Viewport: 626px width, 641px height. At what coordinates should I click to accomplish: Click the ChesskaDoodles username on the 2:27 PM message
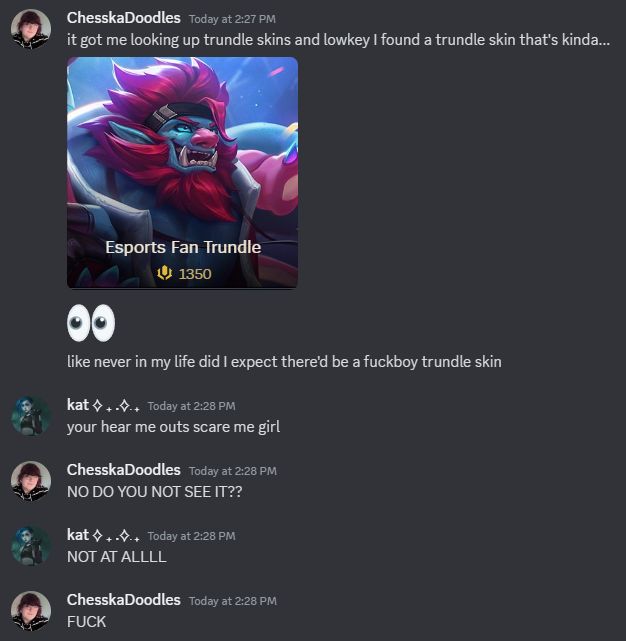coord(123,18)
